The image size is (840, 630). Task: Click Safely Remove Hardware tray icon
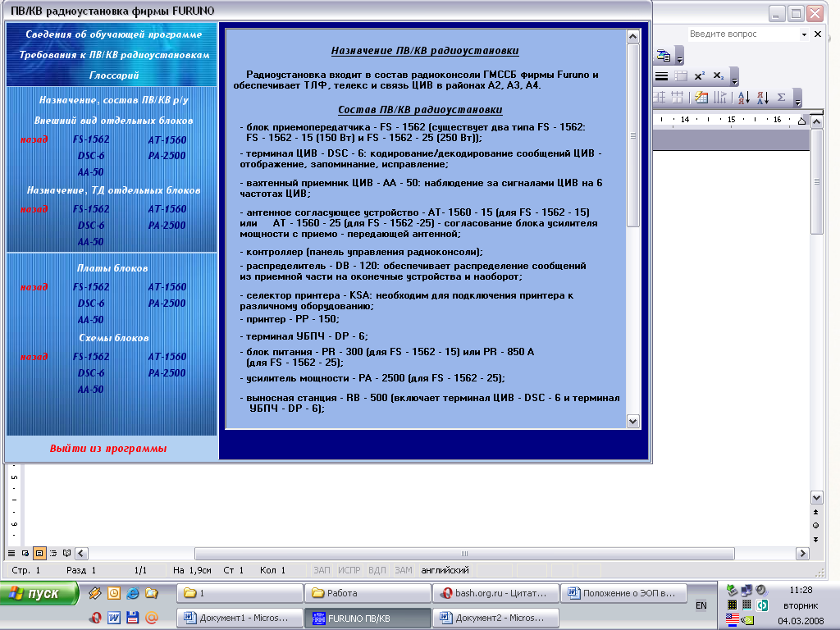pyautogui.click(x=732, y=591)
